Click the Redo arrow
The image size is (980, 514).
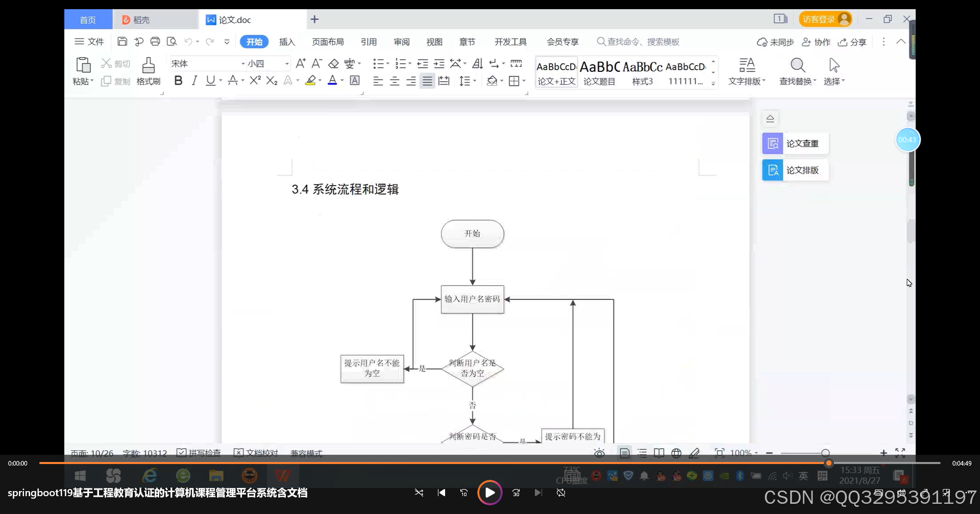[210, 42]
